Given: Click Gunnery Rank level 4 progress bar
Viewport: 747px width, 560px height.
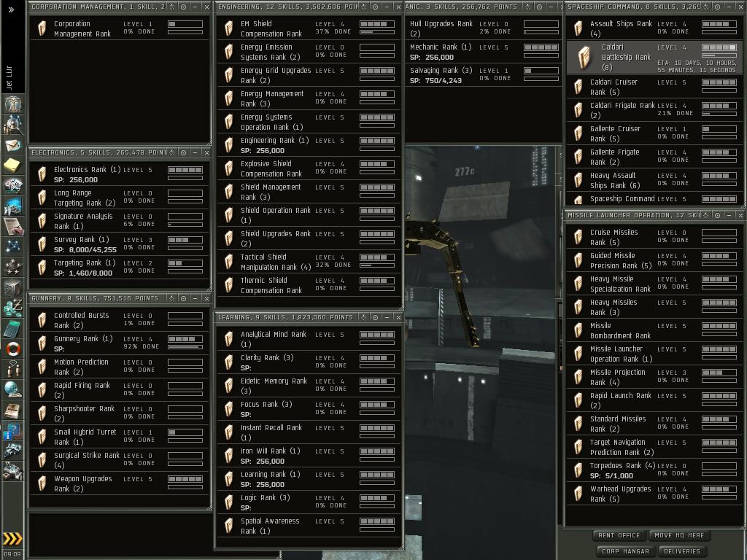Looking at the screenshot, I should coord(185,339).
